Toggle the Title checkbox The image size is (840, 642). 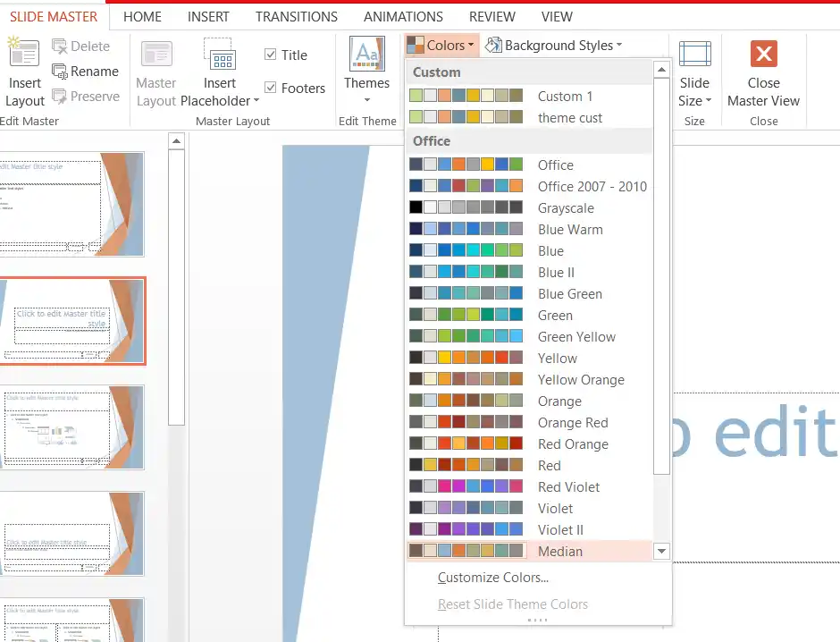coord(271,55)
